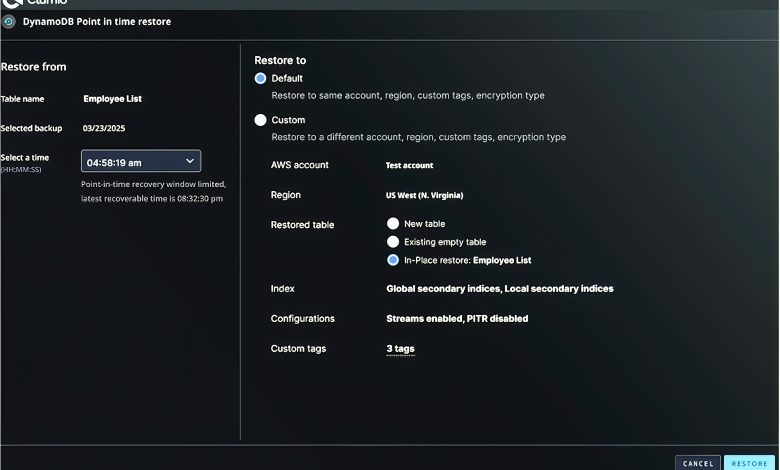Viewport: 780px width, 470px height.
Task: Click the 'Restore to a different account' description
Action: pos(418,137)
